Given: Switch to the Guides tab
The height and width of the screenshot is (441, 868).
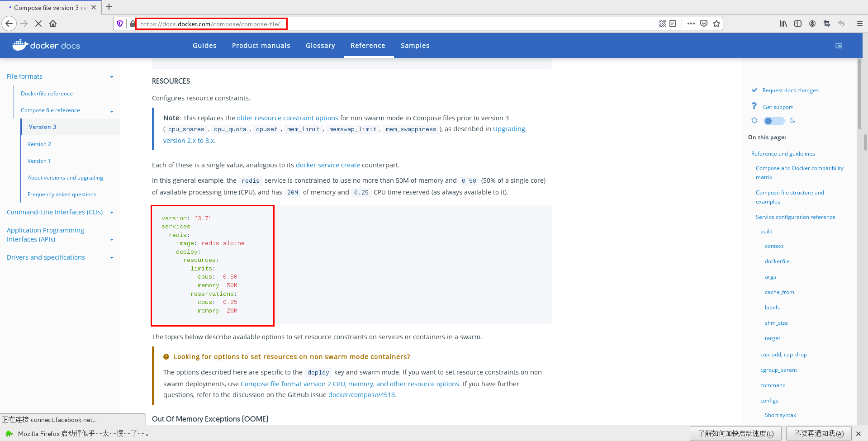Looking at the screenshot, I should [x=204, y=45].
